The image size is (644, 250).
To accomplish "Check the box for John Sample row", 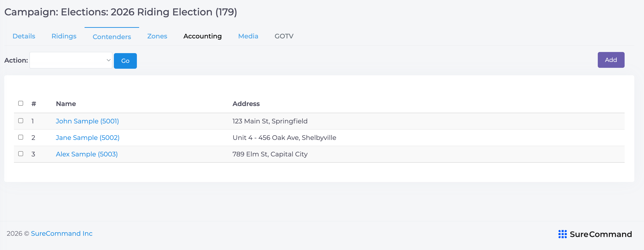I will click(21, 121).
